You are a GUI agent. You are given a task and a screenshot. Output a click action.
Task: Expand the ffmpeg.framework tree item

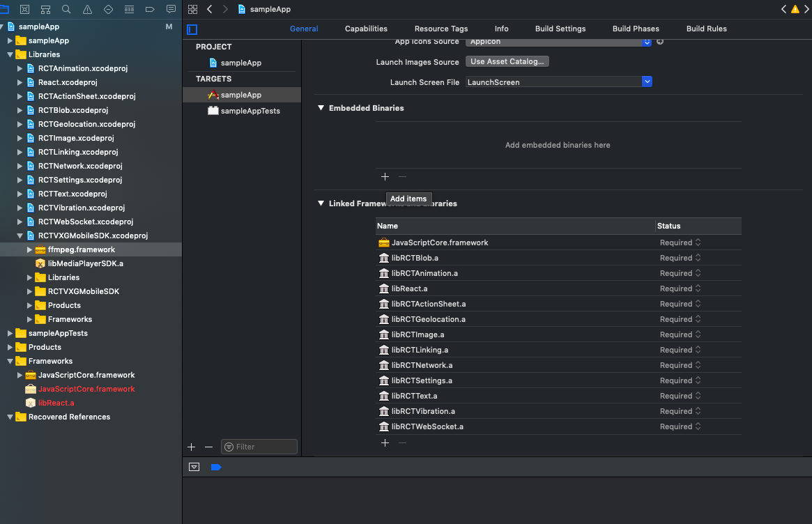point(29,249)
